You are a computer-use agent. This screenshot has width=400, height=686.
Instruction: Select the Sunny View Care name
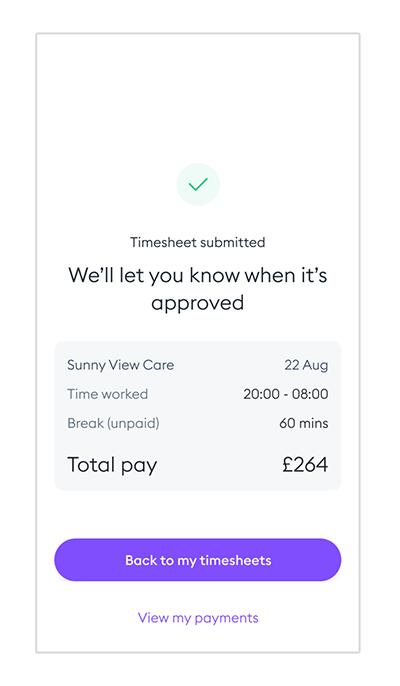click(120, 365)
